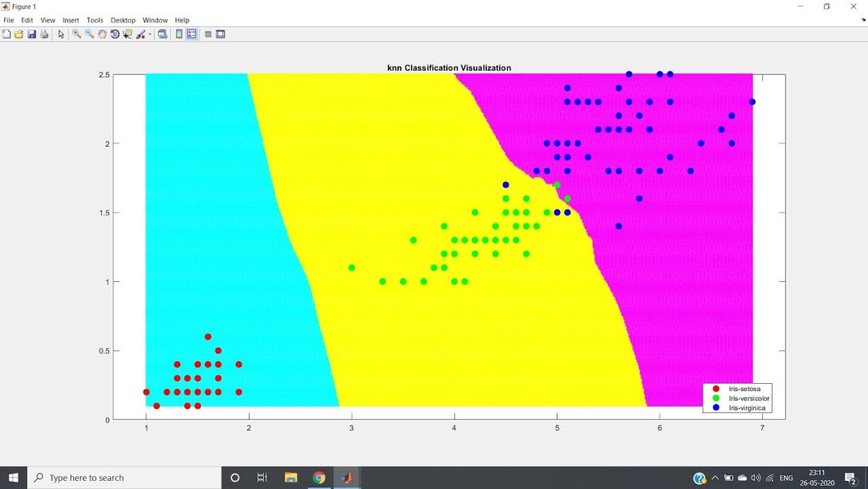The width and height of the screenshot is (868, 489).
Task: Open a file with the folder icon
Action: (x=19, y=34)
